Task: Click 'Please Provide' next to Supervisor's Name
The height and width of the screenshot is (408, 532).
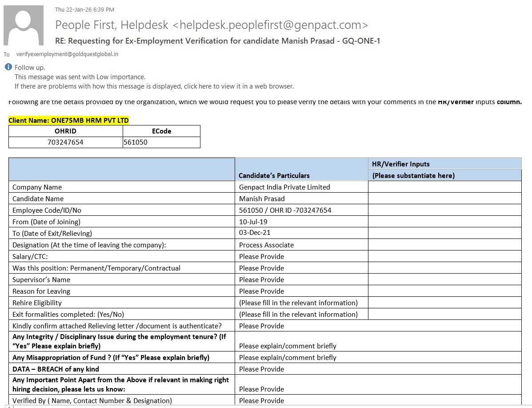Action: pyautogui.click(x=261, y=279)
